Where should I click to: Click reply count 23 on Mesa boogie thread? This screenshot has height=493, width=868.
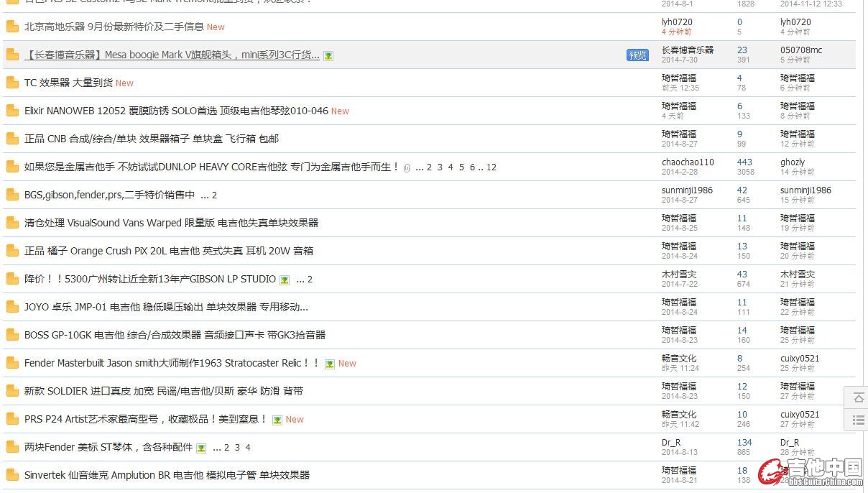[742, 50]
